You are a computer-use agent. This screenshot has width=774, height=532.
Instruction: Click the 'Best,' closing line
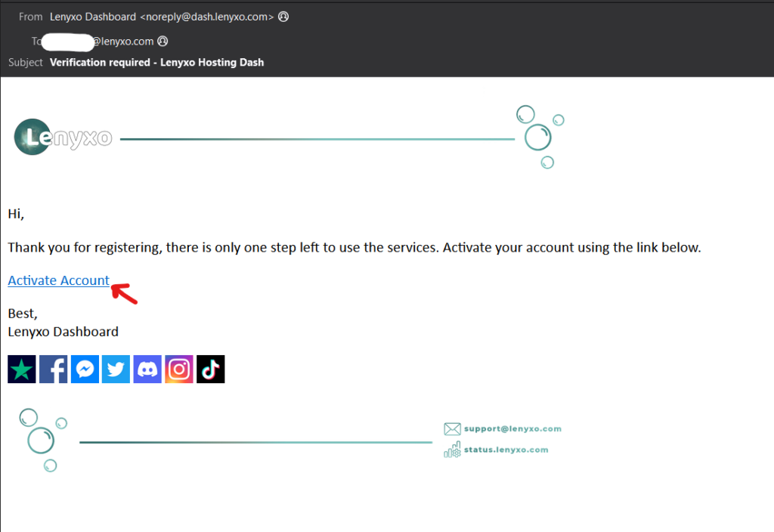pos(23,314)
